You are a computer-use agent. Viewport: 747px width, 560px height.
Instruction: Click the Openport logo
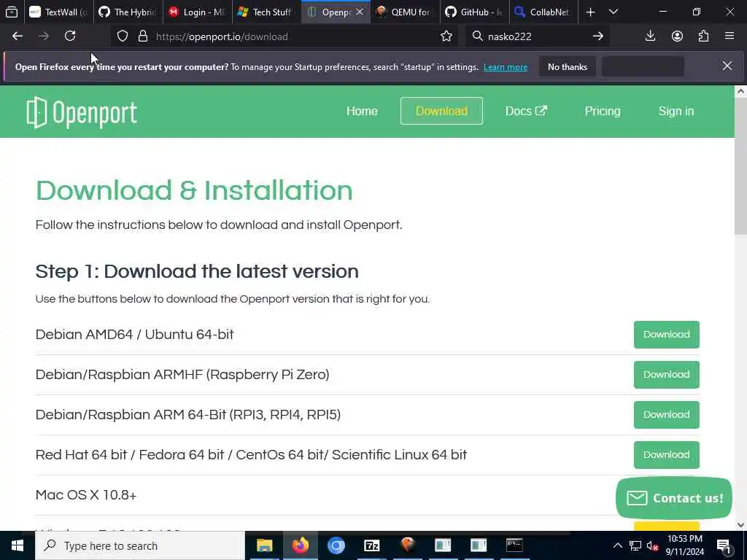pyautogui.click(x=82, y=112)
